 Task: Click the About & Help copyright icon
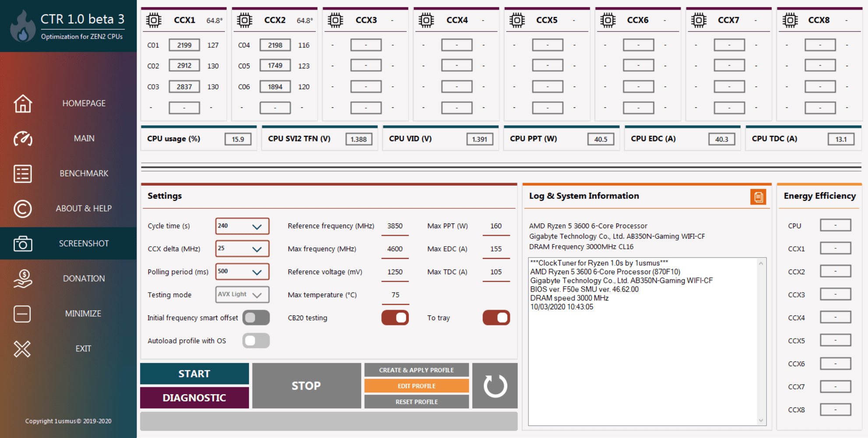[x=23, y=208]
